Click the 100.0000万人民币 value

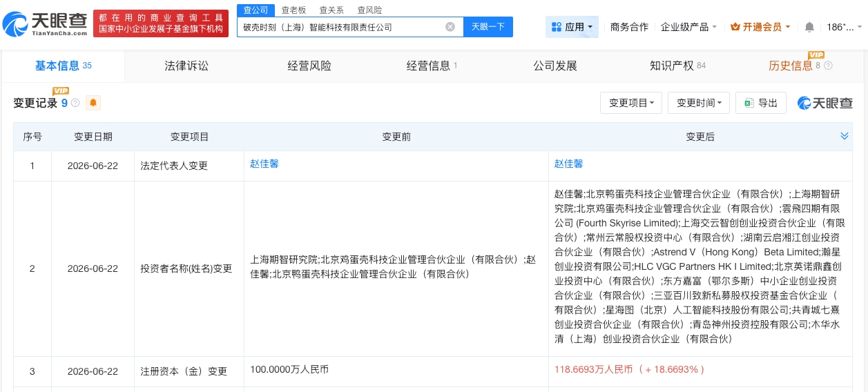tap(289, 369)
